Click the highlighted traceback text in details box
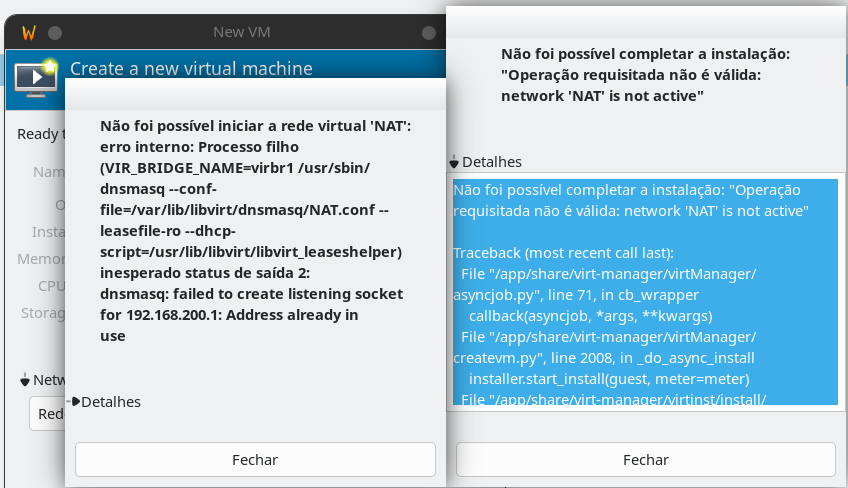This screenshot has height=488, width=848. [644, 292]
